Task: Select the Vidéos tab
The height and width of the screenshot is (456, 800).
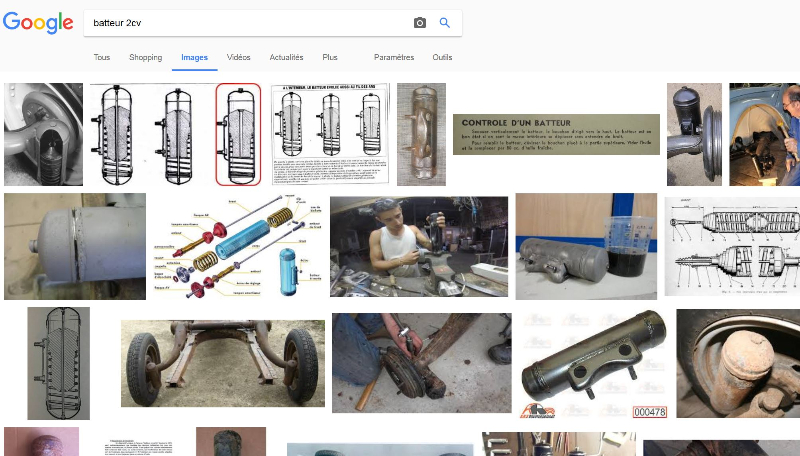Action: click(239, 58)
